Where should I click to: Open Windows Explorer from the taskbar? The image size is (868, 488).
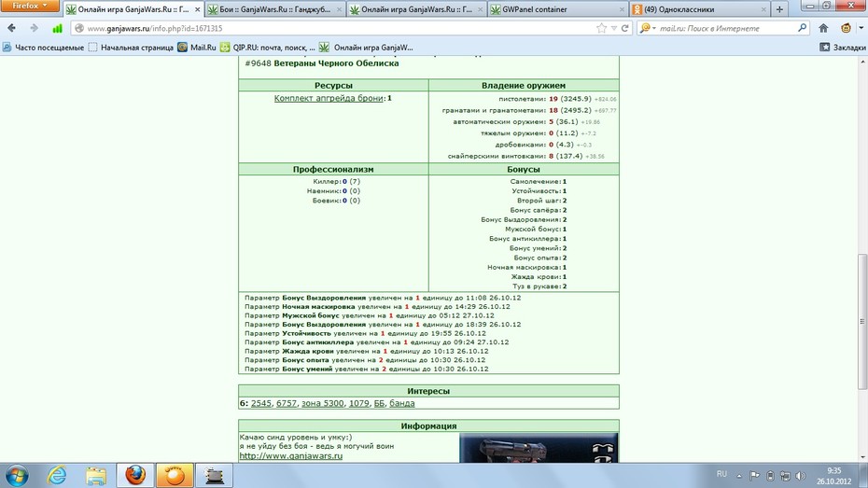pyautogui.click(x=96, y=475)
